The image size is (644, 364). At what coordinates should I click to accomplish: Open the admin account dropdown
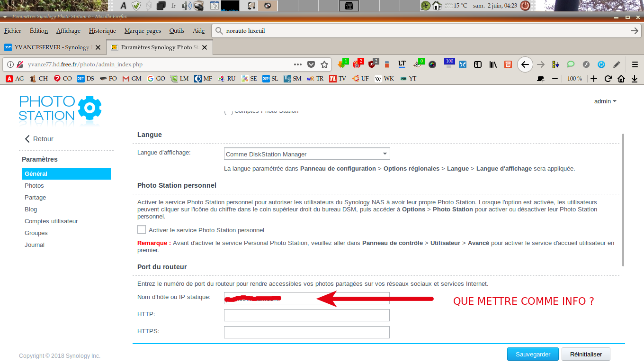click(x=605, y=101)
